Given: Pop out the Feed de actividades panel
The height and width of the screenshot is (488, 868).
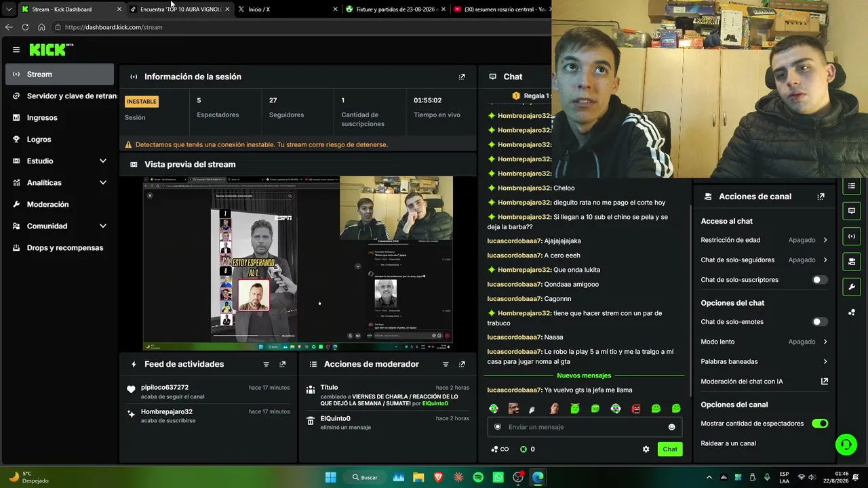Looking at the screenshot, I should [x=283, y=364].
